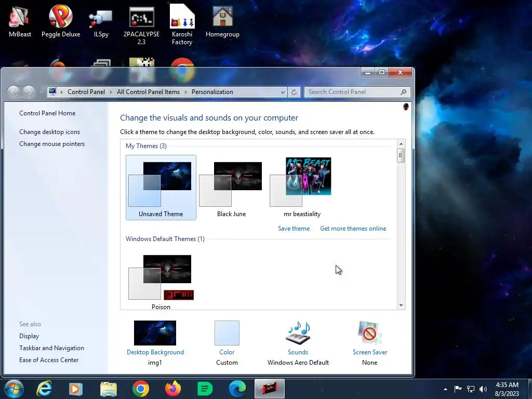This screenshot has height=399, width=532.
Task: Click Control Panel in the breadcrumb
Action: pyautogui.click(x=86, y=92)
